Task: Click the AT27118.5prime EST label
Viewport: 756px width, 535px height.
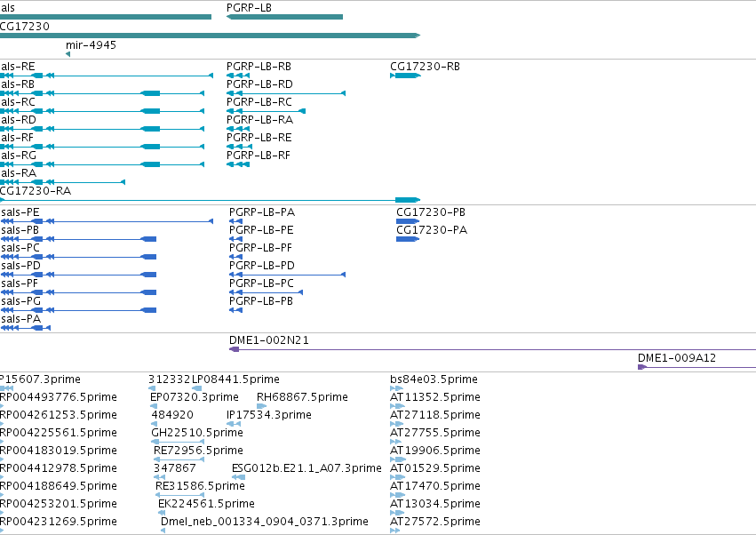Action: (435, 415)
